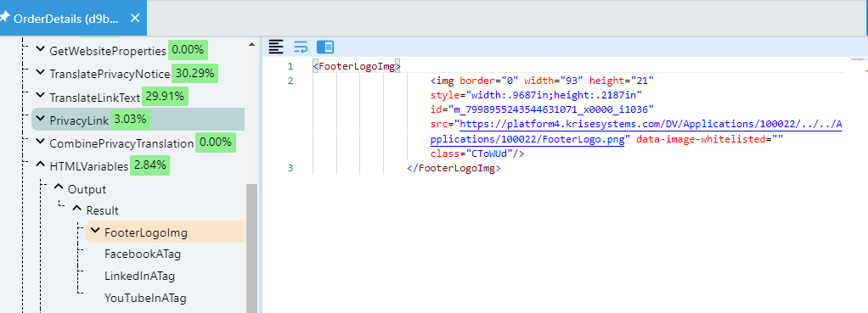Select the LinkedInATag tree item
The height and width of the screenshot is (313, 868).
139,276
